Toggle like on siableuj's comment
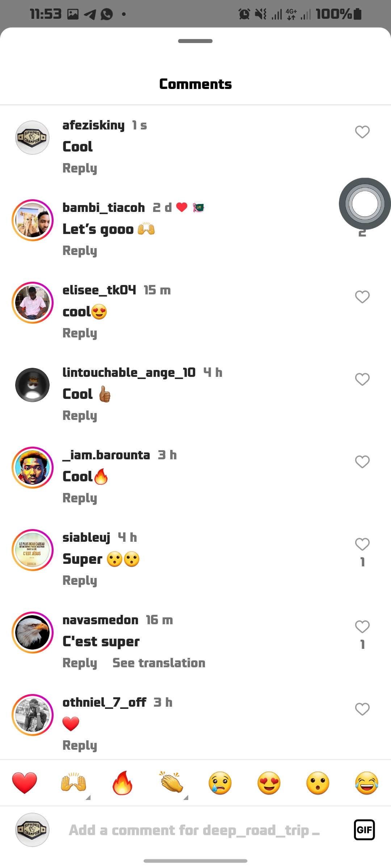 tap(362, 544)
